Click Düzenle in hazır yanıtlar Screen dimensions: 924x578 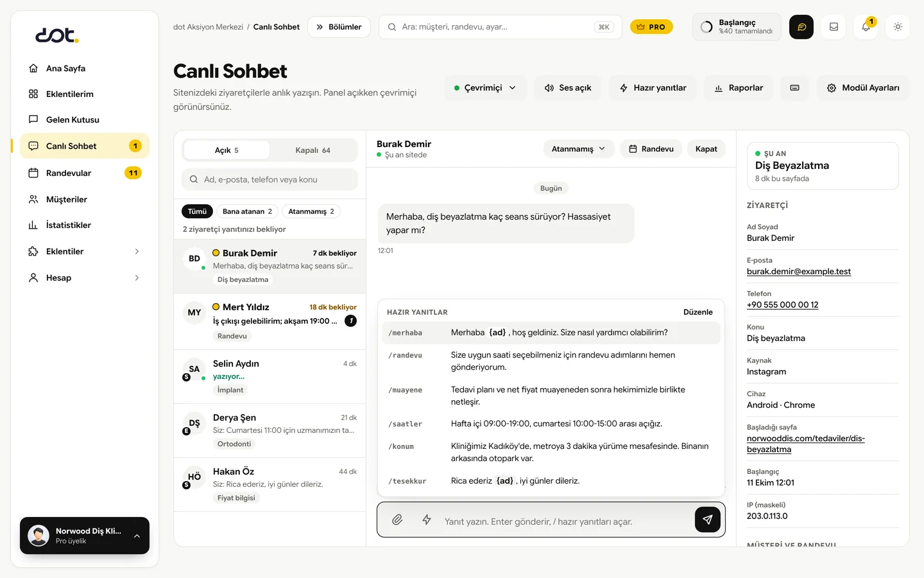(698, 312)
